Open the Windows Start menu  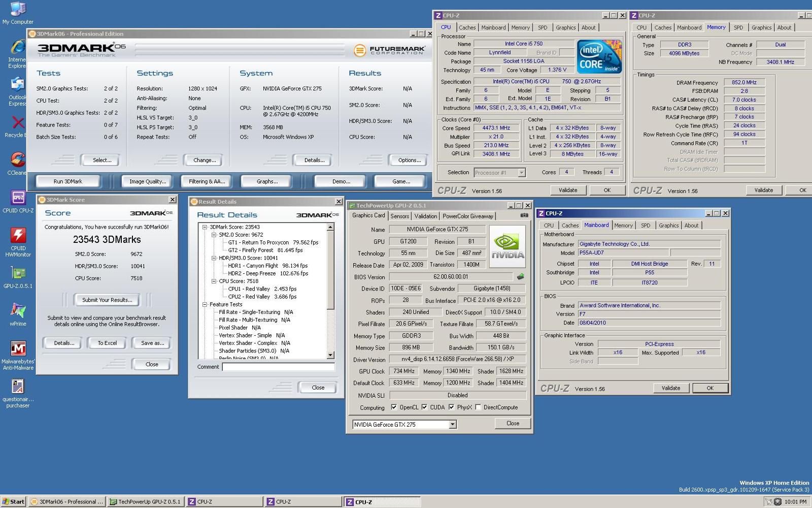[13, 502]
